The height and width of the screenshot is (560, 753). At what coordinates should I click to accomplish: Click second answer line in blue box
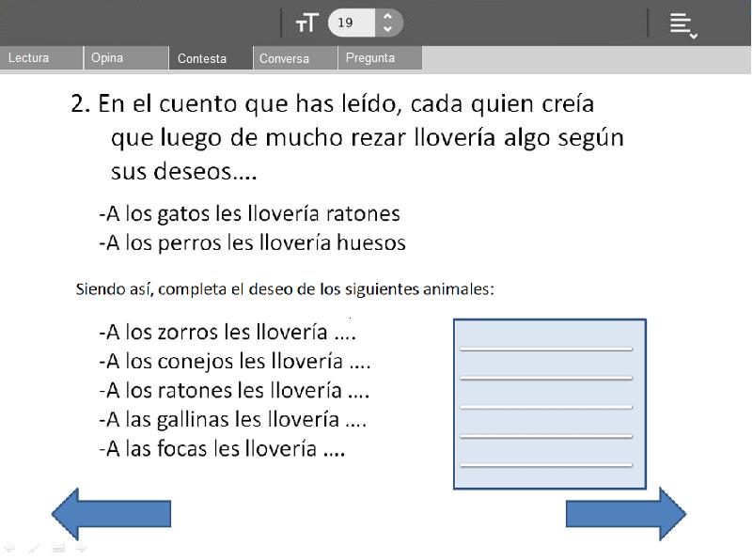546,377
